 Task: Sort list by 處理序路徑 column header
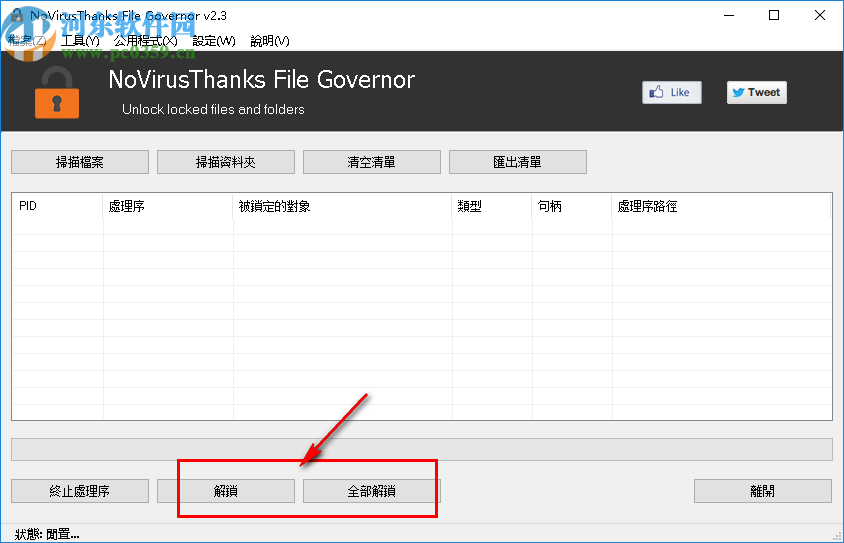tap(721, 206)
